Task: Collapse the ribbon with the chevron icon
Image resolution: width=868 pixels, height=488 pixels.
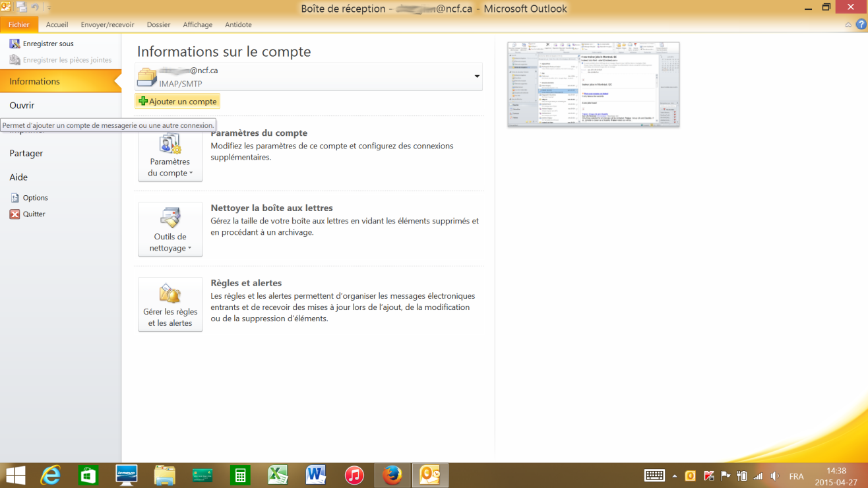Action: tap(848, 24)
